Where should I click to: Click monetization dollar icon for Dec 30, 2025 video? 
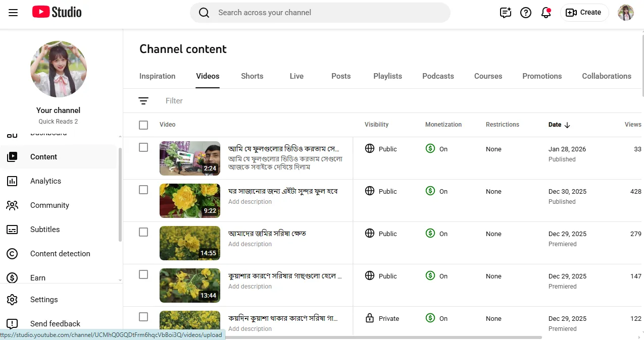[x=430, y=191]
